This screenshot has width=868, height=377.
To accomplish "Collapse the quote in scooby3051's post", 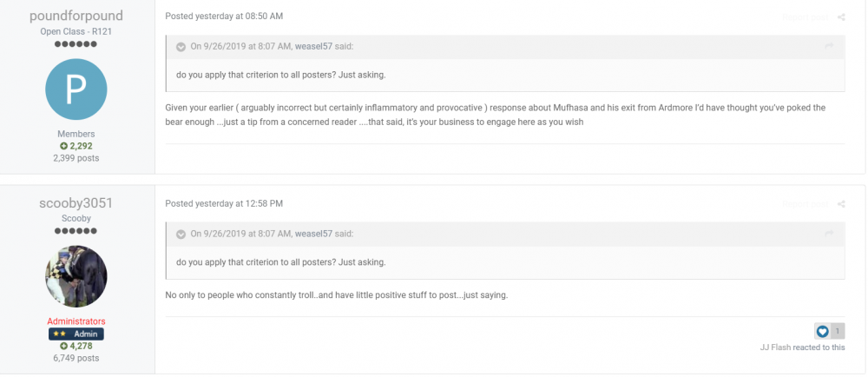I will tap(181, 235).
